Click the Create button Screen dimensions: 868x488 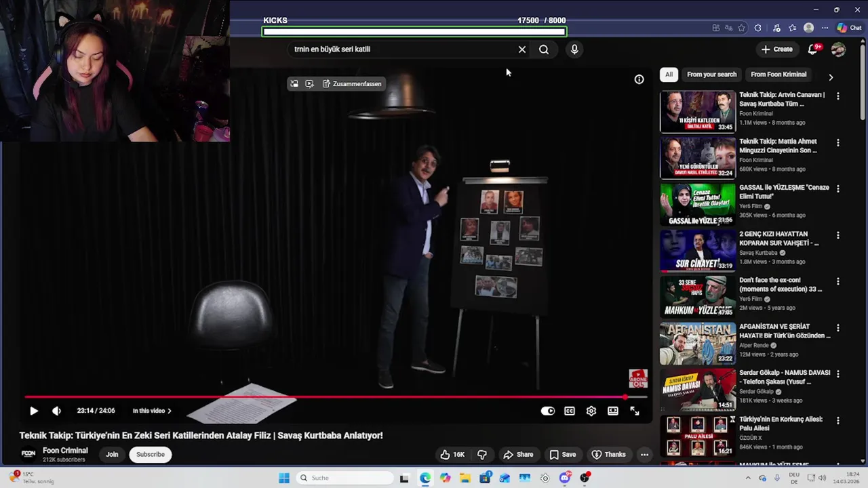point(777,49)
